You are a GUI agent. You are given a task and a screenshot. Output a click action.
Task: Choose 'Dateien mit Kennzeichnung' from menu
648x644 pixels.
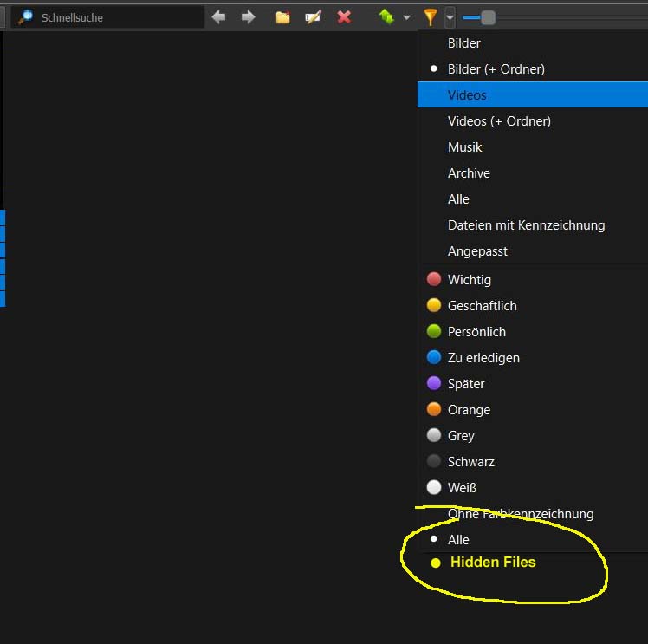click(526, 225)
